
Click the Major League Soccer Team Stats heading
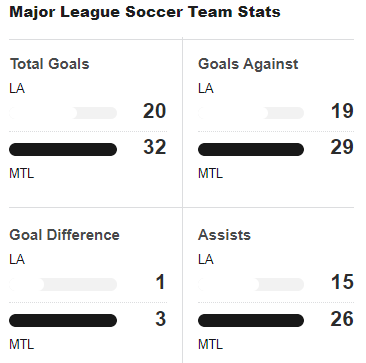click(x=145, y=12)
